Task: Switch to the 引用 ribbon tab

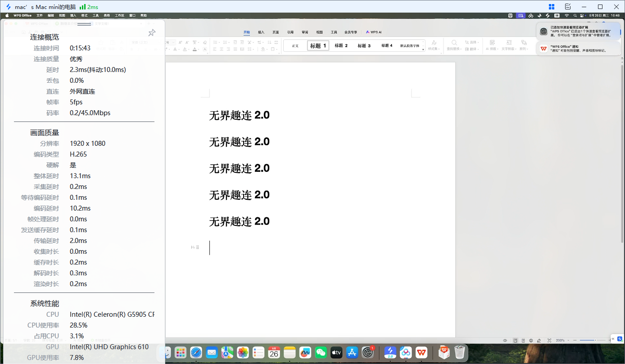Action: (290, 32)
